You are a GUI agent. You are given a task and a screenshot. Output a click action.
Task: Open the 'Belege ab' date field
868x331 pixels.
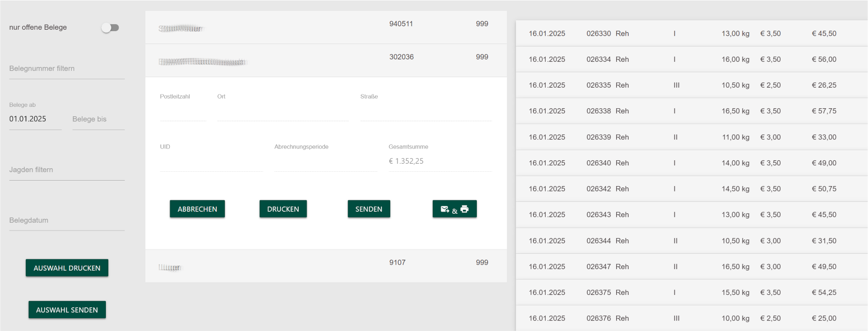click(35, 119)
